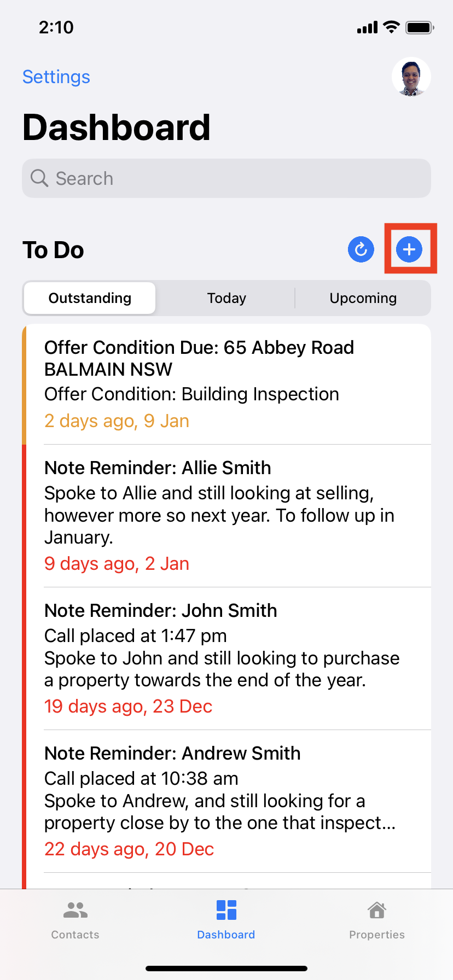Screen dimensions: 453x980
Task: Open the user profile avatar
Action: 411,77
